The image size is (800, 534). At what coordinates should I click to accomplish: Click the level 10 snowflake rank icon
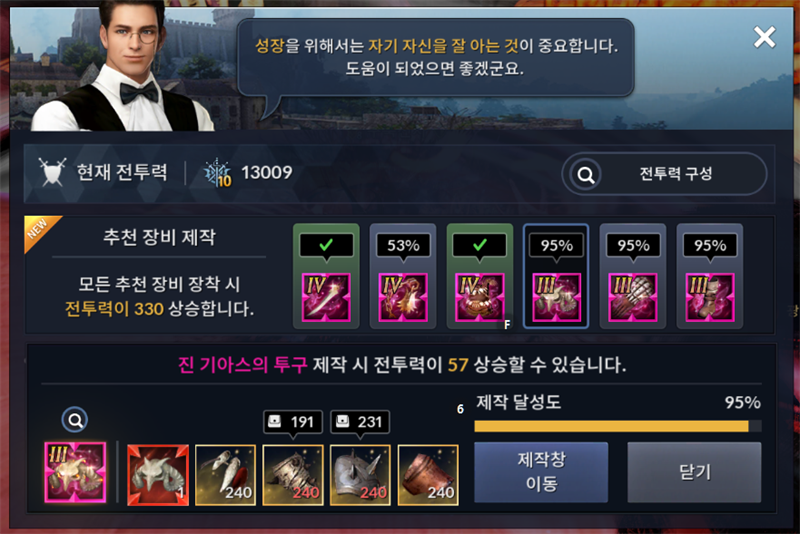(218, 173)
